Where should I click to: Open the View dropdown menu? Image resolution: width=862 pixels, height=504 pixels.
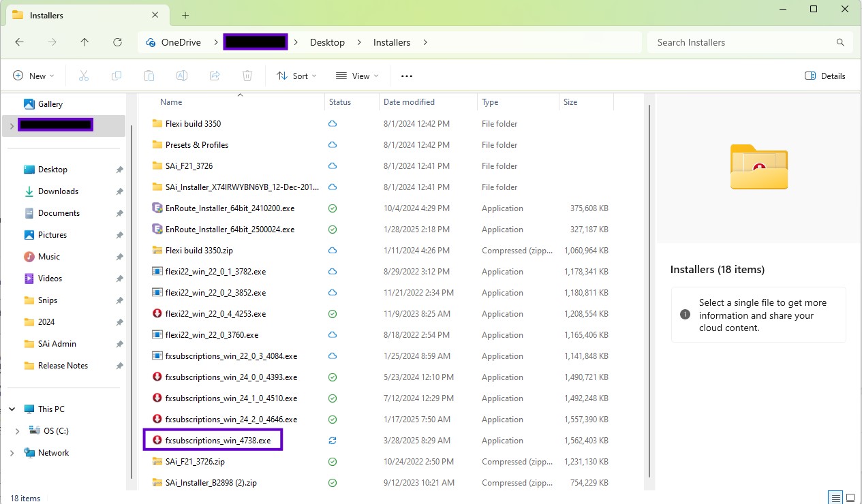356,76
